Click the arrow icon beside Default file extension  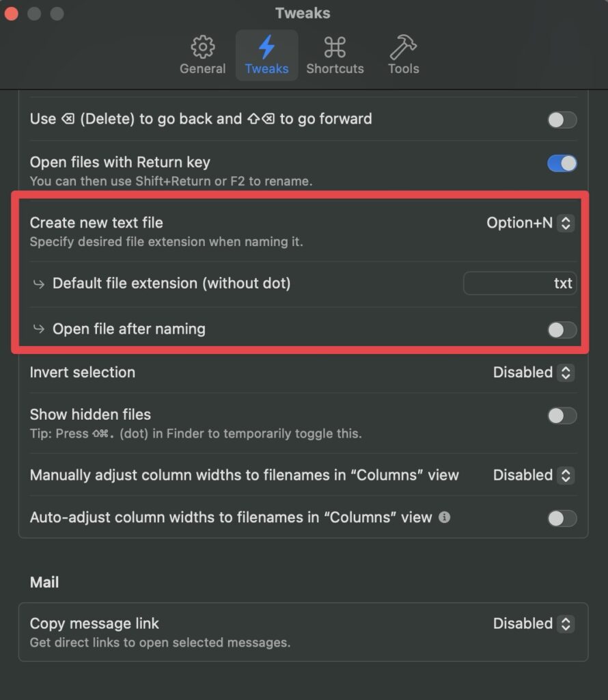39,284
